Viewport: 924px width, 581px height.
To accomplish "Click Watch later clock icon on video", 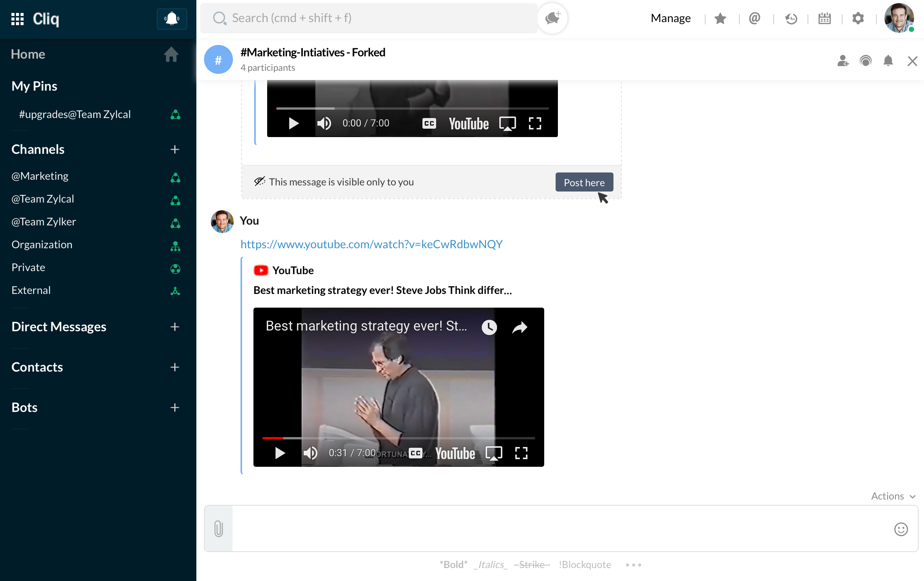I will click(489, 327).
